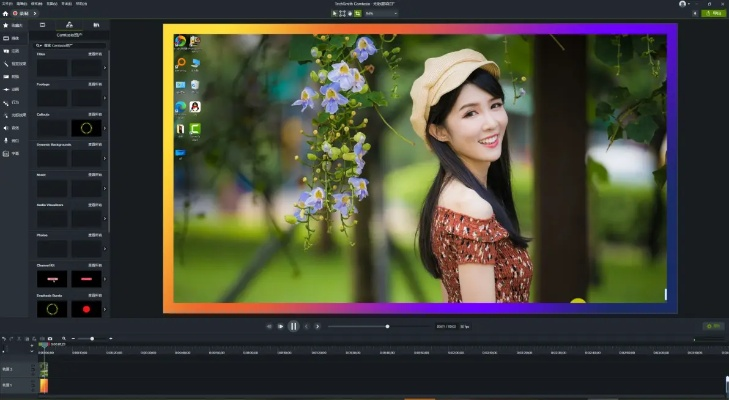Open the canvas zoom level dropdown
This screenshot has height=400, width=729.
point(381,13)
